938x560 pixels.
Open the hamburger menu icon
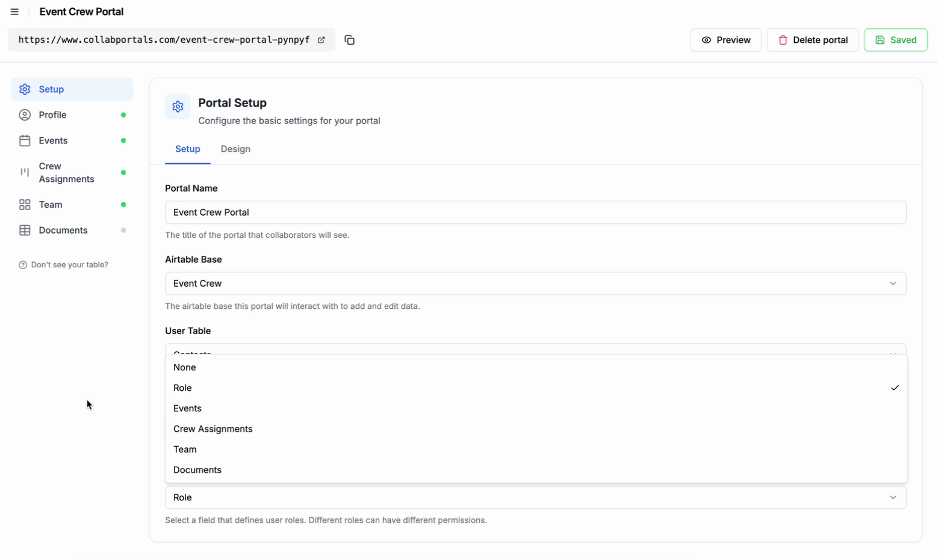pos(14,11)
